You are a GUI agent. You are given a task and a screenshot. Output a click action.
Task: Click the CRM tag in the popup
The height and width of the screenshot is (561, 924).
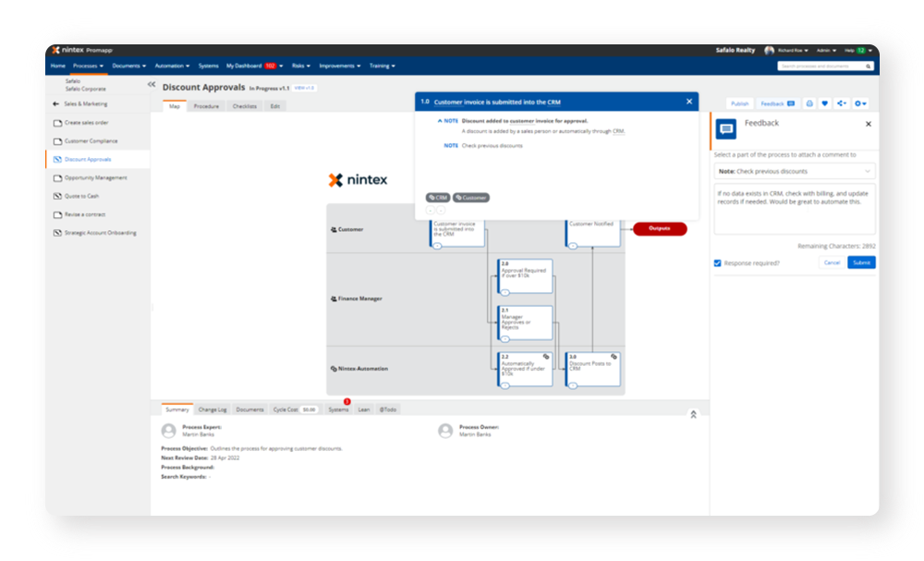click(x=438, y=198)
